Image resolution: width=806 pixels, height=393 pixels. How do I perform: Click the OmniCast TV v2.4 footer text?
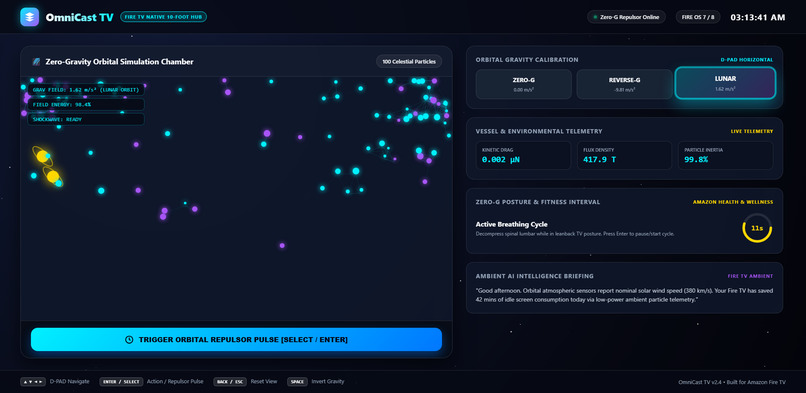click(x=732, y=382)
